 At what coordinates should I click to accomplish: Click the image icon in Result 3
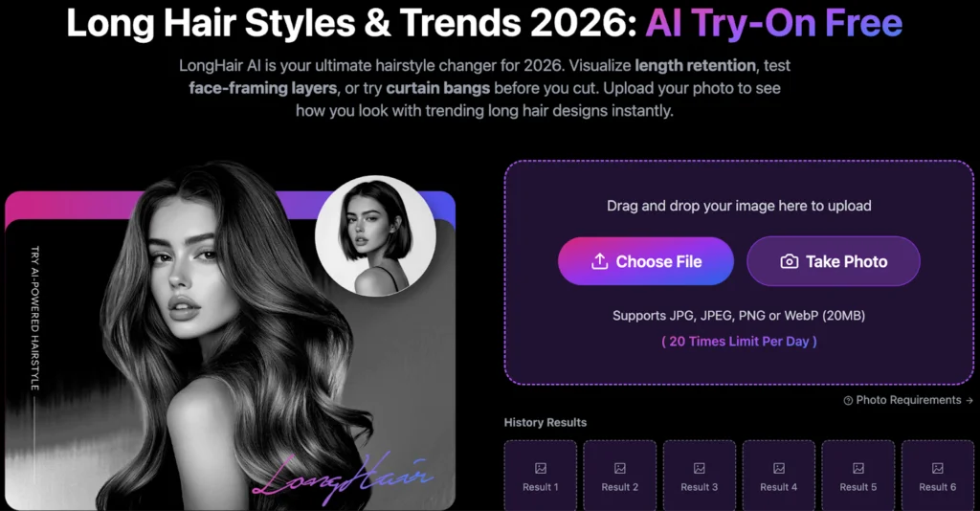tap(700, 468)
